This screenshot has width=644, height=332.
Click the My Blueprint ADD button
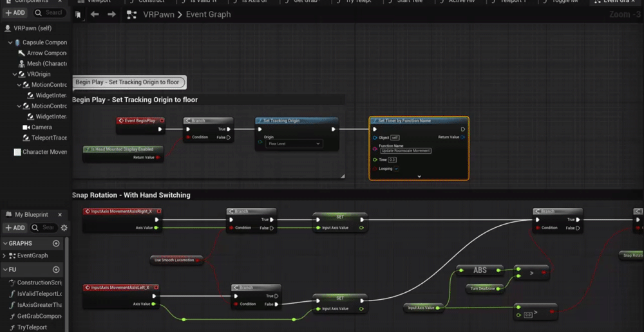(15, 228)
